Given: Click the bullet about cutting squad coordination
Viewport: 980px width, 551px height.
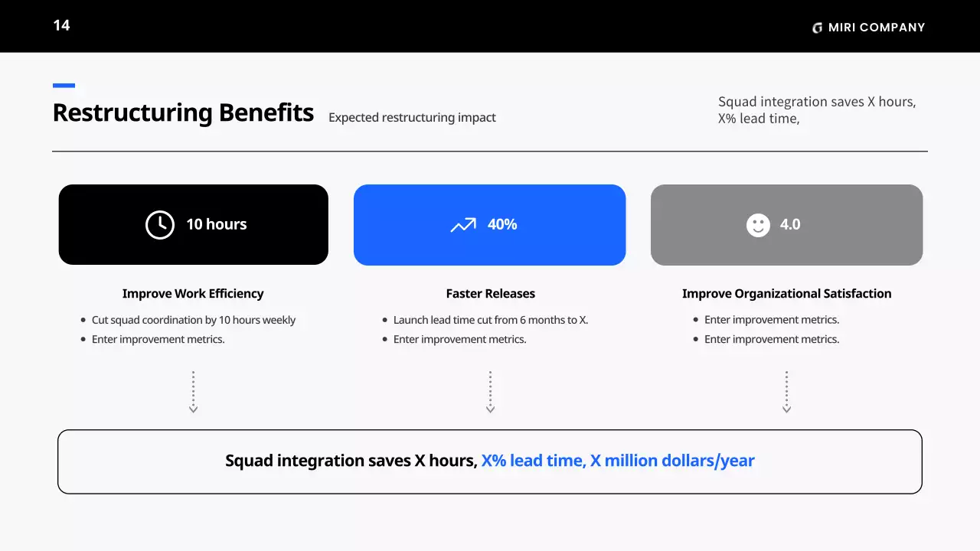Looking at the screenshot, I should point(193,320).
